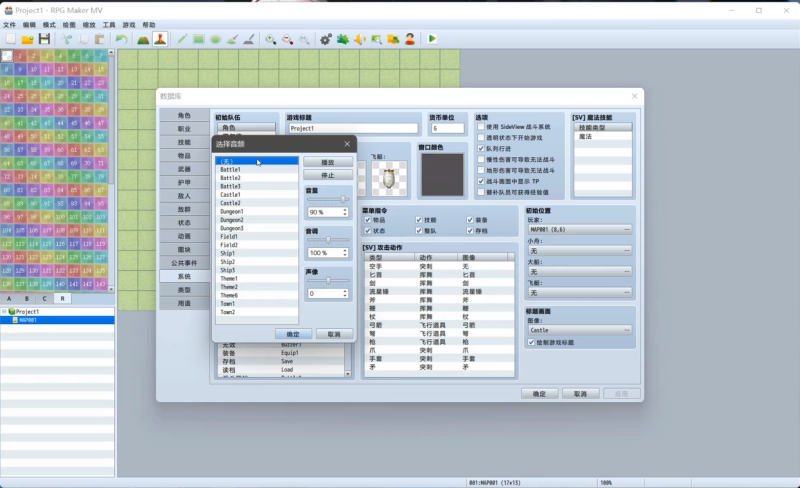800x488 pixels.
Task: Toggle 透明状态下开始游戏 checkbox
Action: (x=481, y=138)
